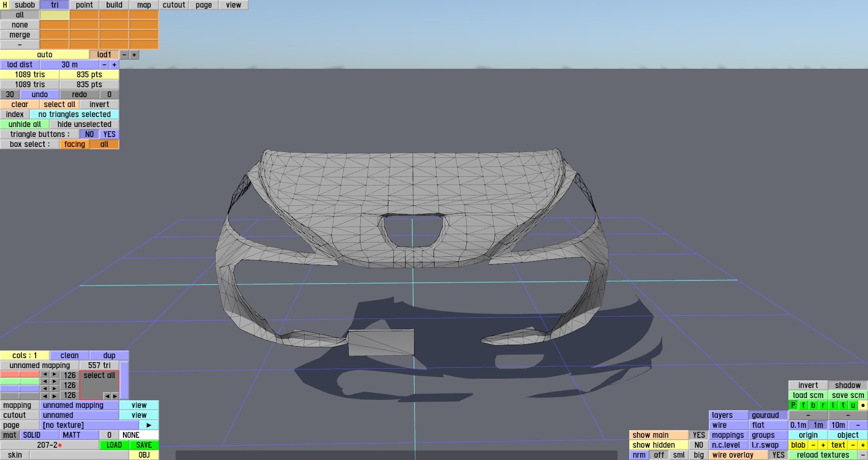This screenshot has height=460, width=868.
Task: Click the plus button next to lod1
Action: point(134,55)
